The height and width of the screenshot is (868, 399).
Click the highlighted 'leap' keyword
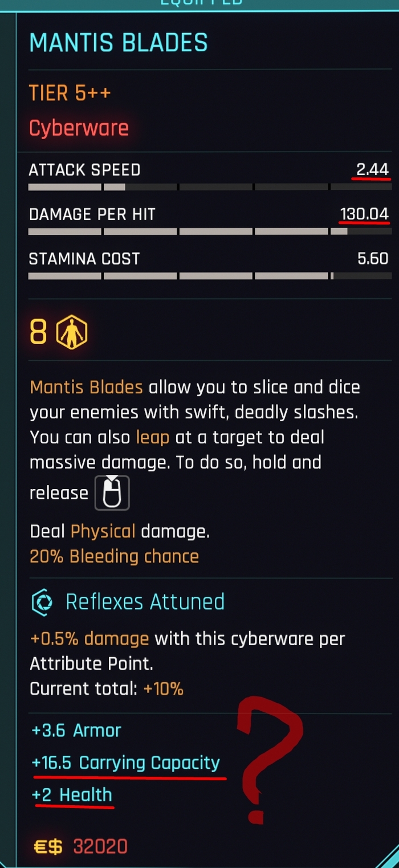(153, 438)
